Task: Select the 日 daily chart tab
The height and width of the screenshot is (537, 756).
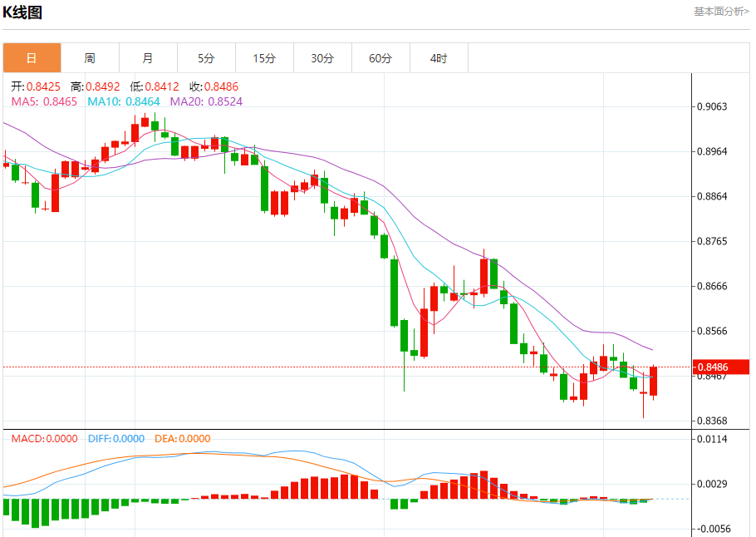Action: [x=32, y=58]
